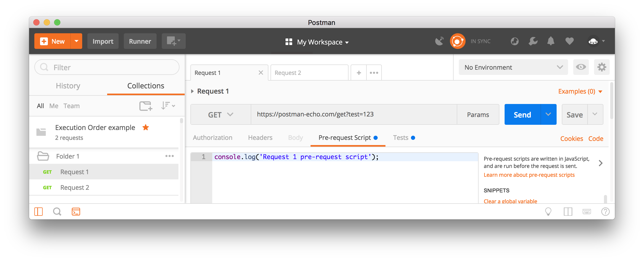Select the Pre-request Script tab
The image size is (644, 261).
[x=348, y=138]
